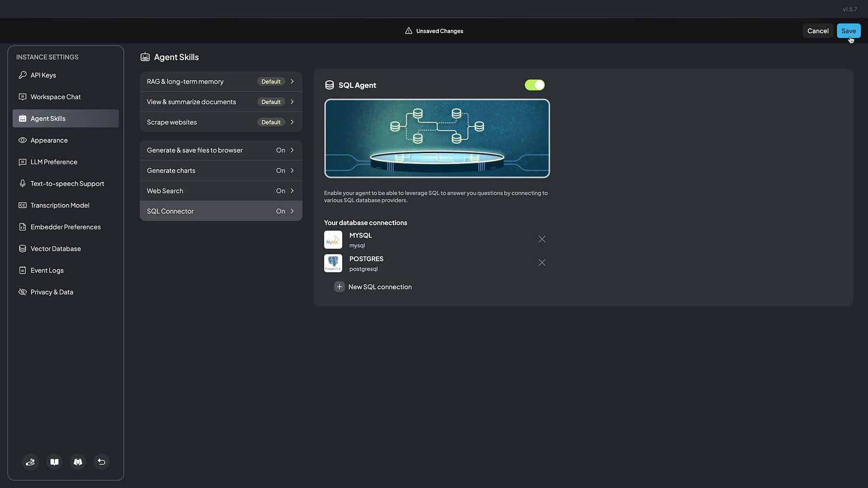Click the SQL Agent banner image
Image resolution: width=868 pixels, height=488 pixels.
click(437, 138)
